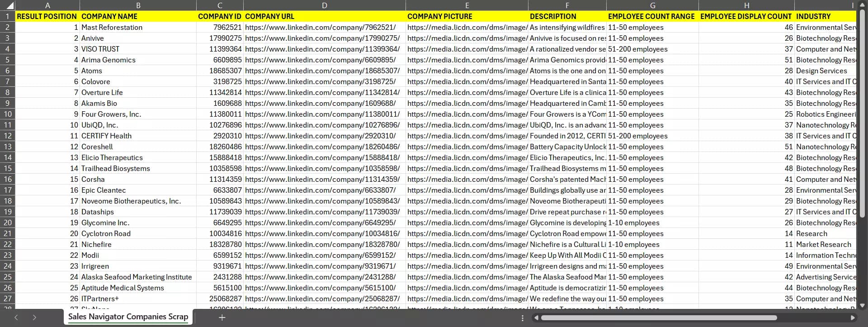
Task: Open sheet tab options dots
Action: 523,318
